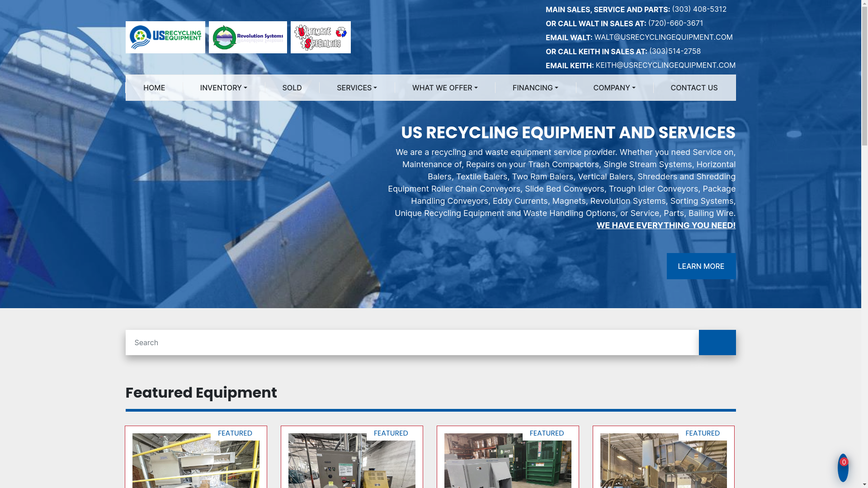The image size is (868, 488).
Task: Open the first featured equipment thumbnail
Action: (196, 461)
